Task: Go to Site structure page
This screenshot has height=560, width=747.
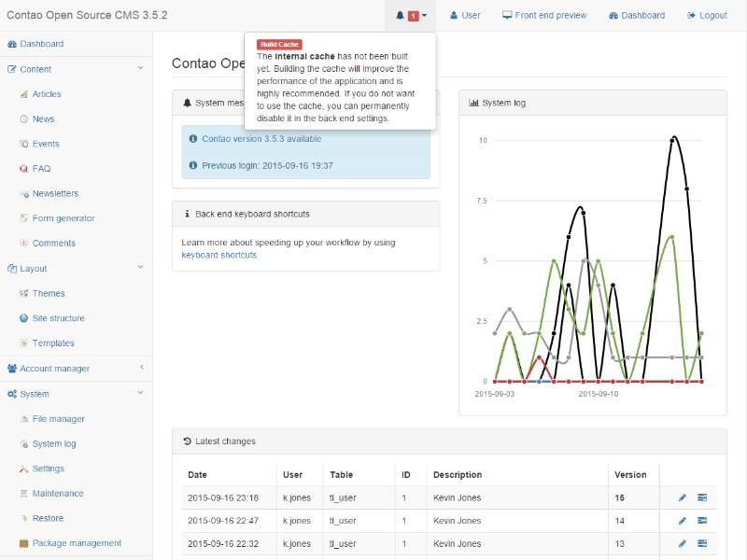Action: coord(59,318)
